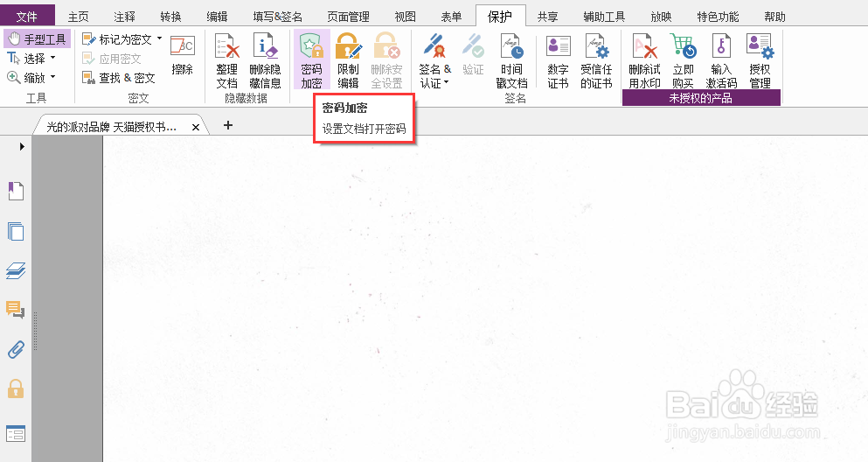Click 查找 & 密文 search redact
The height and width of the screenshot is (462, 868).
tap(119, 78)
